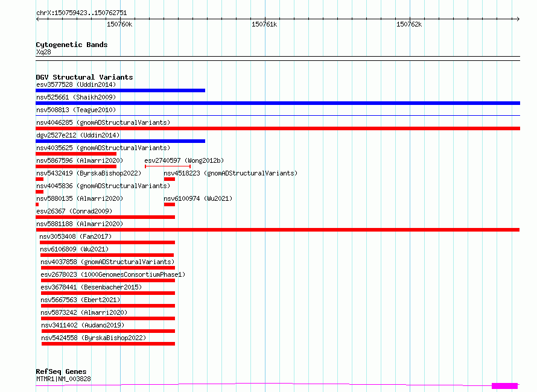The width and height of the screenshot is (537, 392).
Task: Click nsv5880135 (Almarri2020) label
Action: [80, 198]
